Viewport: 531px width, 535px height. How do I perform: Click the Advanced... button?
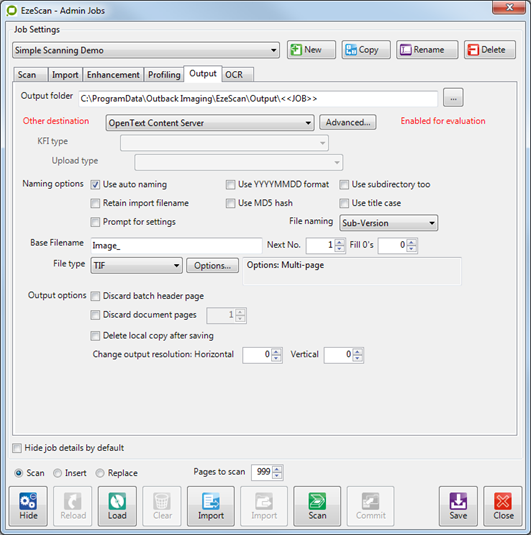pos(348,122)
